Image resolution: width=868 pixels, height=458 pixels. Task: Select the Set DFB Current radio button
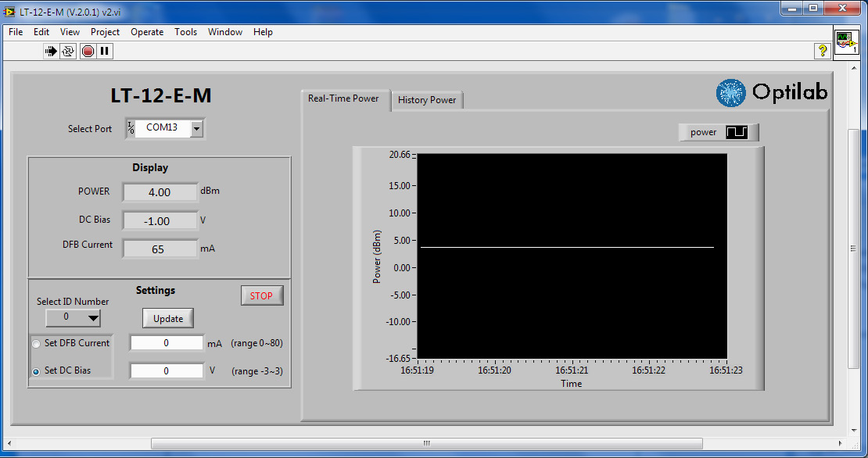(36, 344)
